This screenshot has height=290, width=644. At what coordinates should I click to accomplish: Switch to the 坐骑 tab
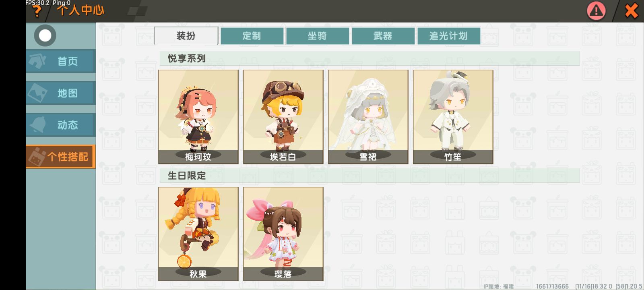tap(318, 36)
